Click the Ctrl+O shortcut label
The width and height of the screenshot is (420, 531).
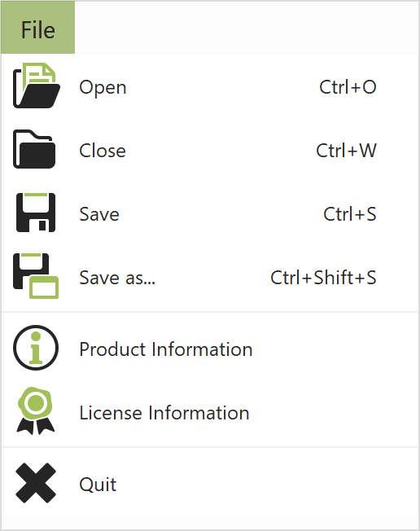pyautogui.click(x=348, y=87)
